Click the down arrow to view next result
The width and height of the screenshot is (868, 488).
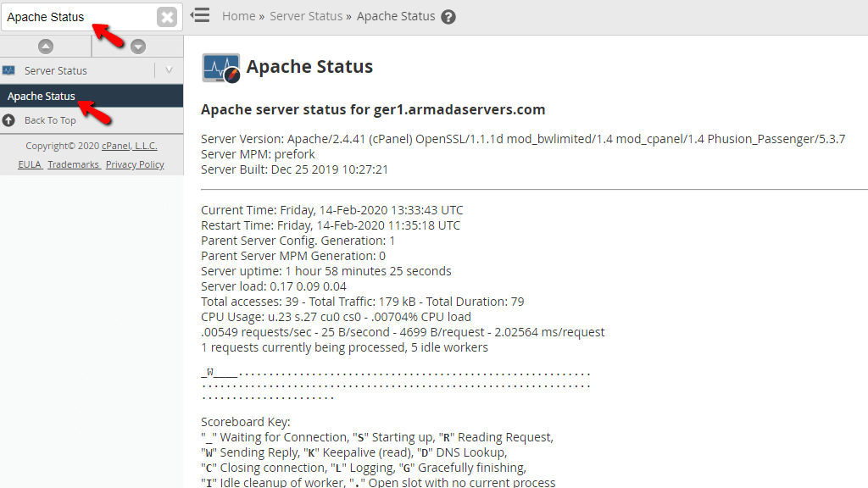pos(137,45)
